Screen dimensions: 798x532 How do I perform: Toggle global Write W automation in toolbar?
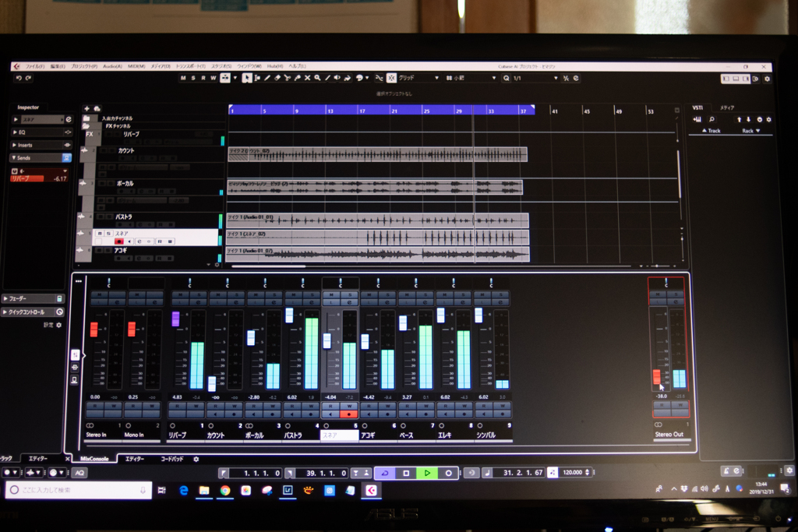(x=214, y=78)
